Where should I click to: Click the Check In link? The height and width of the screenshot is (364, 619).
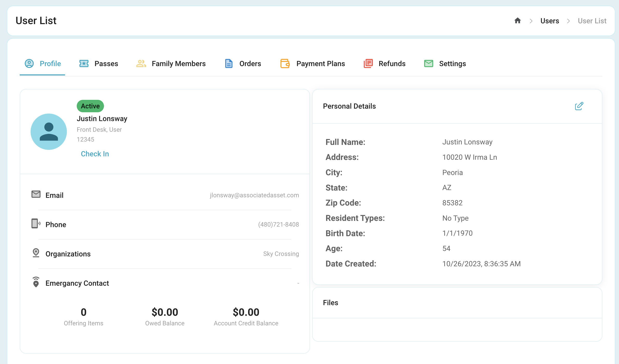click(95, 154)
